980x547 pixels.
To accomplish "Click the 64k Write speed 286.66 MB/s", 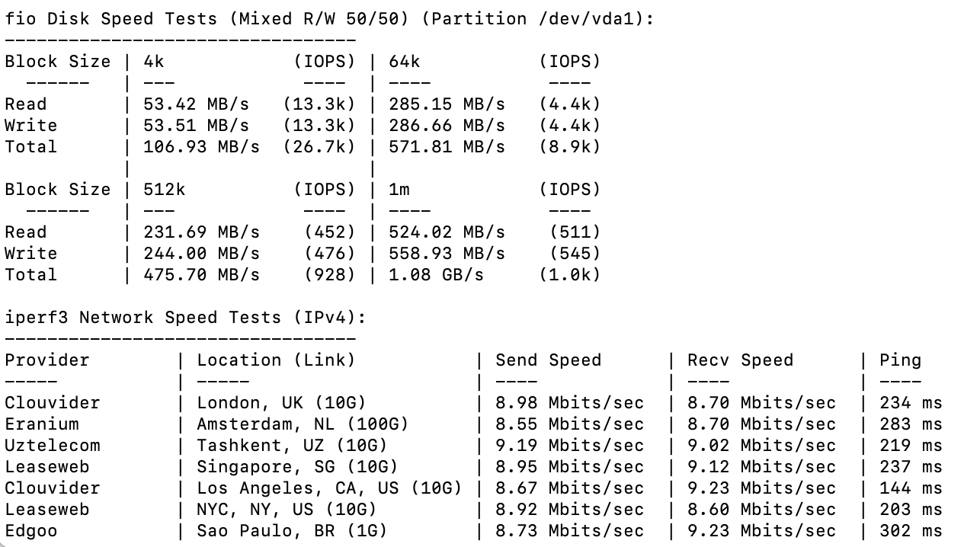I will [x=447, y=126].
